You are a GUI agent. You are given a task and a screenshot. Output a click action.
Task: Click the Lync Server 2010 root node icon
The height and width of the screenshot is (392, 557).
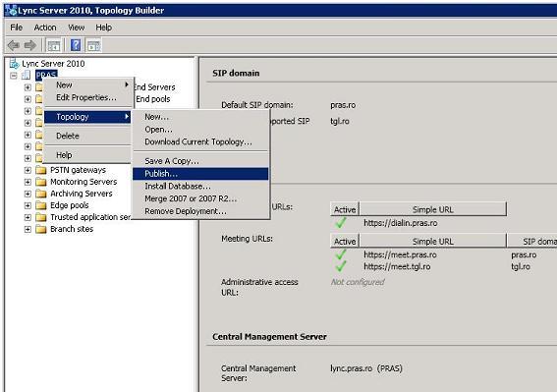pyautogui.click(x=14, y=64)
